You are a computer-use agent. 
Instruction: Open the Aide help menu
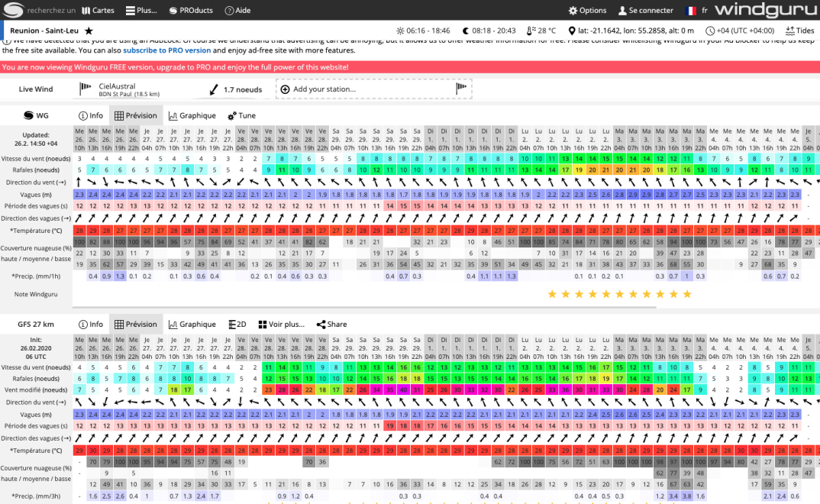[237, 11]
